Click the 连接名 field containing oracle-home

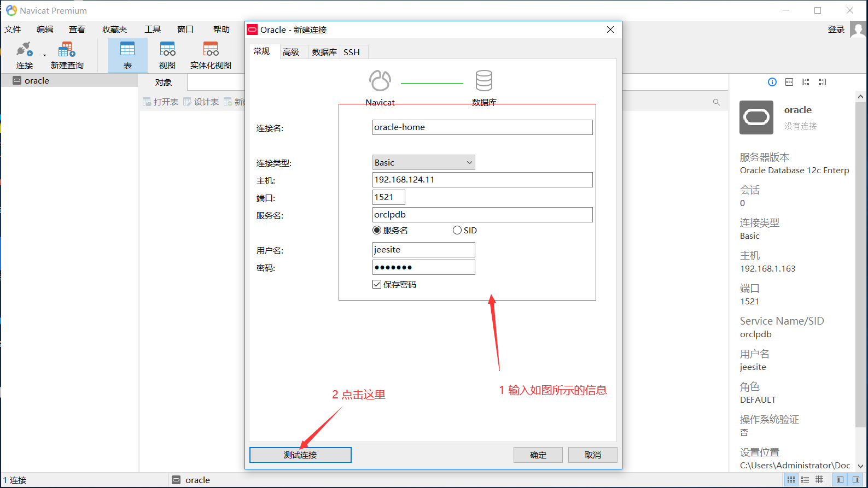coord(482,127)
